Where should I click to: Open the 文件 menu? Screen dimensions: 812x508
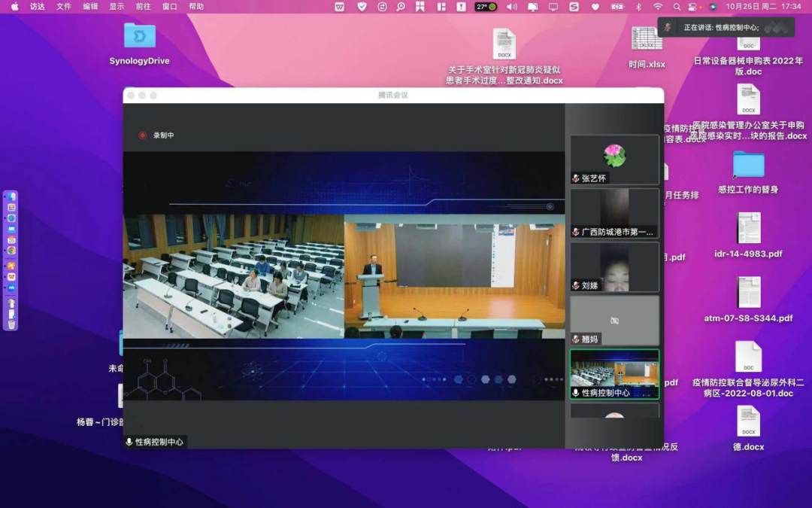[64, 7]
